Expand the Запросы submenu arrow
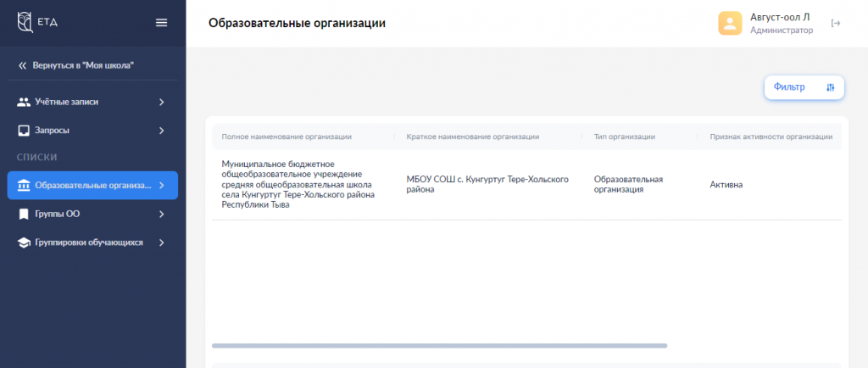Viewport: 868px width, 368px height. pyautogui.click(x=161, y=131)
